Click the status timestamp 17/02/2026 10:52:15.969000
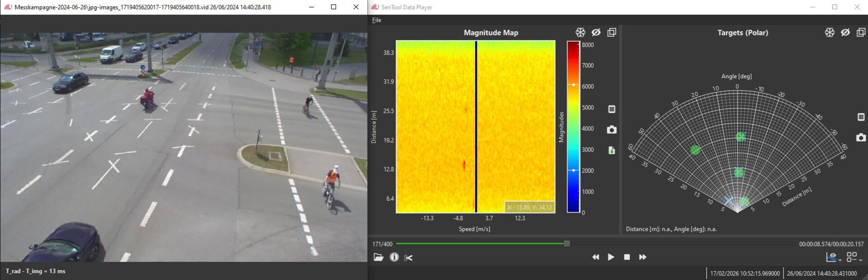 [745, 274]
